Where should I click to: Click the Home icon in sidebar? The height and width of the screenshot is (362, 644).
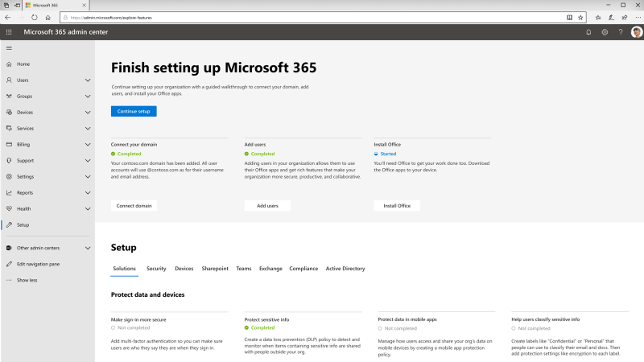9,64
